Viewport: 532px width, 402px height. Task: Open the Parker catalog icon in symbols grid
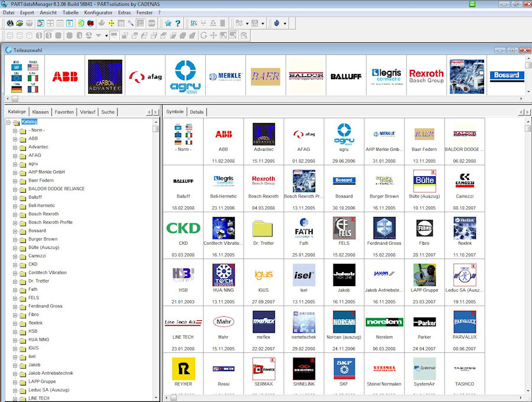(x=424, y=322)
